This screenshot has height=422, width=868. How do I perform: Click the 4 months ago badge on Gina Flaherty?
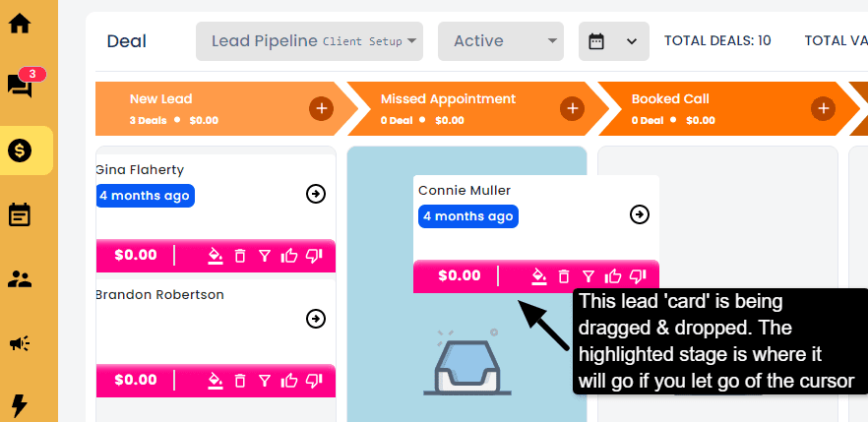click(145, 196)
